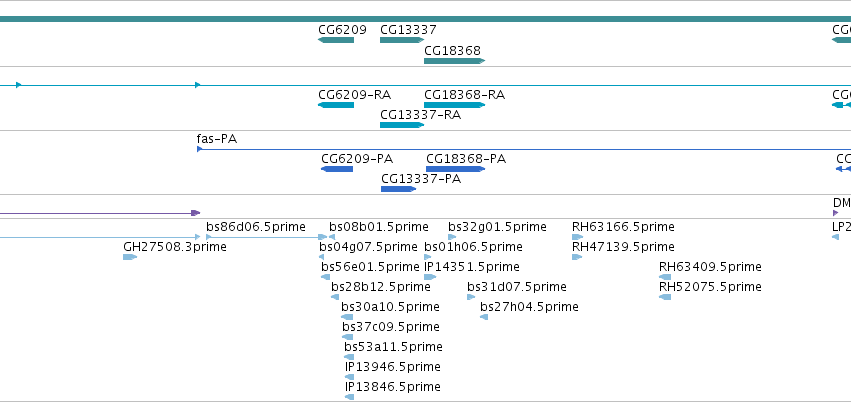Select the RH63166.5prime EST glyph

click(x=577, y=237)
